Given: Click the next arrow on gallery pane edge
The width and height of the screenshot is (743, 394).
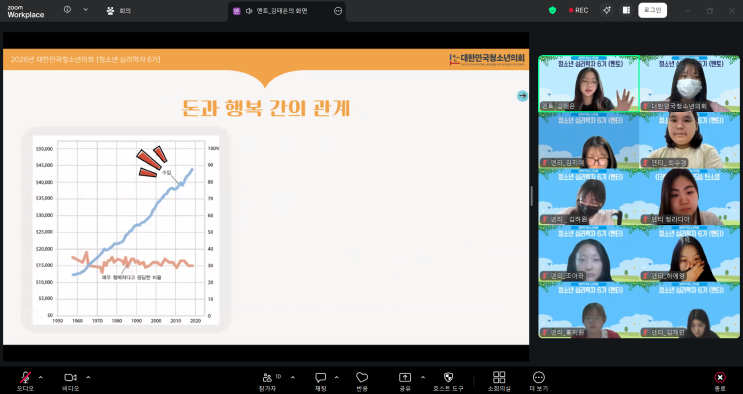Looking at the screenshot, I should (522, 96).
